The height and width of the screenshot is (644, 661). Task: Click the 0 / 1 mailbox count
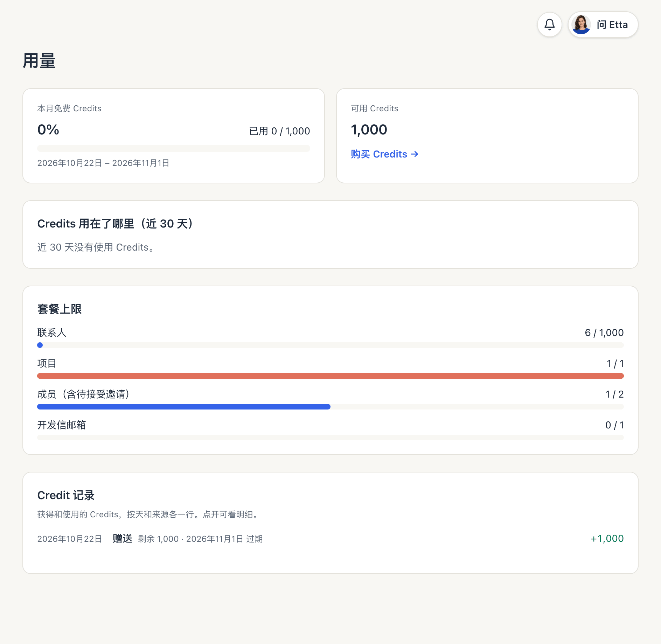point(614,425)
